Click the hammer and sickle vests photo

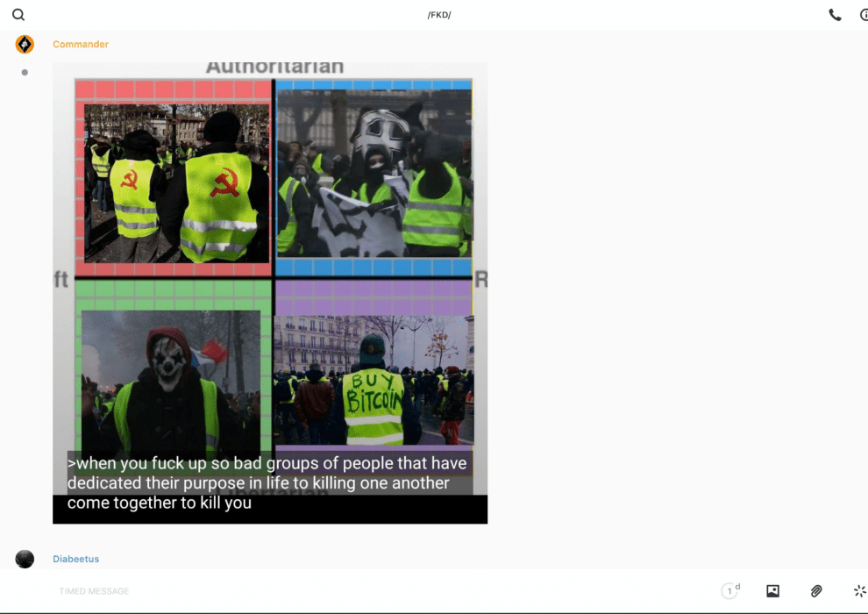point(176,182)
